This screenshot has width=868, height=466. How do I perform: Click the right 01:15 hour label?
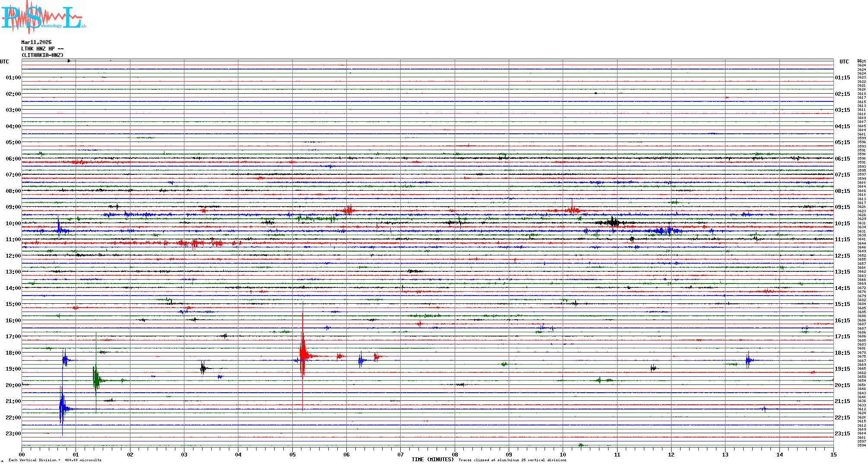pyautogui.click(x=842, y=78)
